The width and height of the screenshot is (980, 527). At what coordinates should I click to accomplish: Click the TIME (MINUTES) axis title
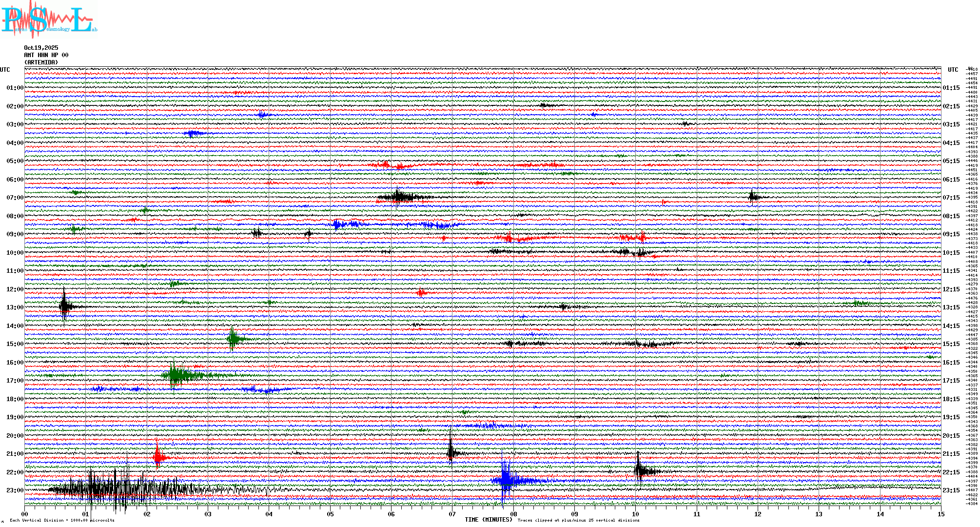click(x=489, y=520)
